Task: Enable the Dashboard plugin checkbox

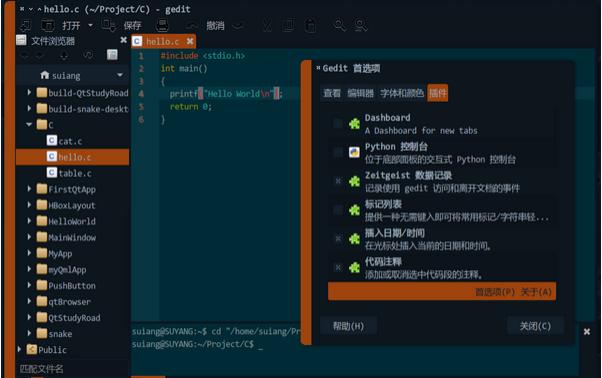Action: [x=338, y=124]
